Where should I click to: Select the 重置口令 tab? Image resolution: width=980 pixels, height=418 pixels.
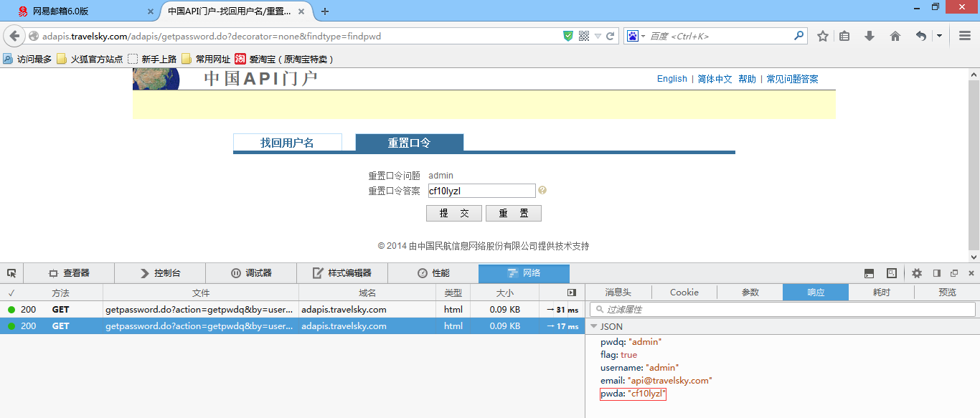[410, 143]
